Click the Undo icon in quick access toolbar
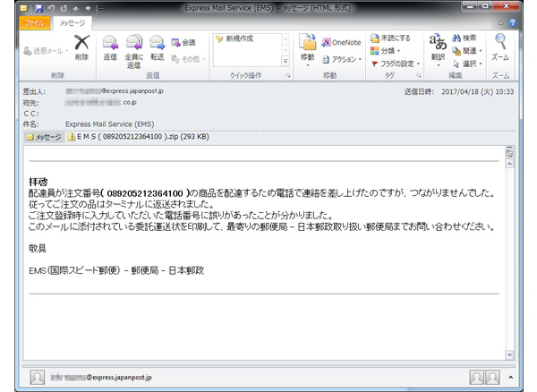537x392 pixels. pyautogui.click(x=51, y=8)
